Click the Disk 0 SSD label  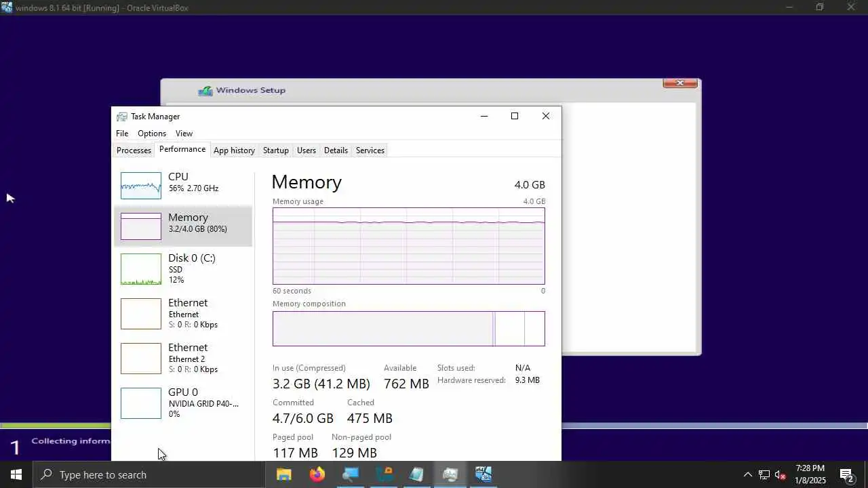pos(176,270)
